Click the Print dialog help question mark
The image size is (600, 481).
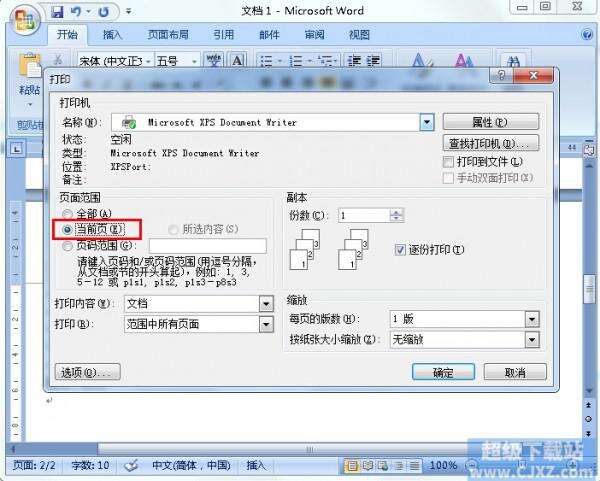click(x=502, y=75)
